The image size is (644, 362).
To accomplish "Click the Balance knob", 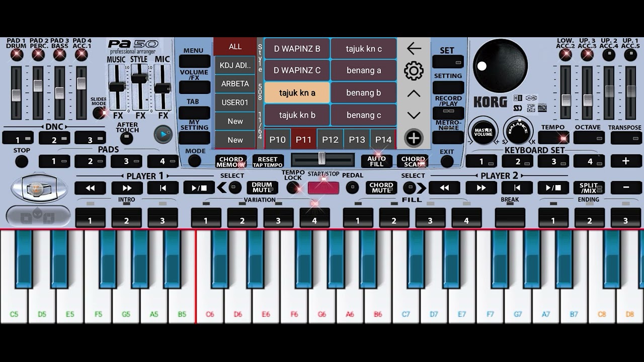I will point(519,132).
